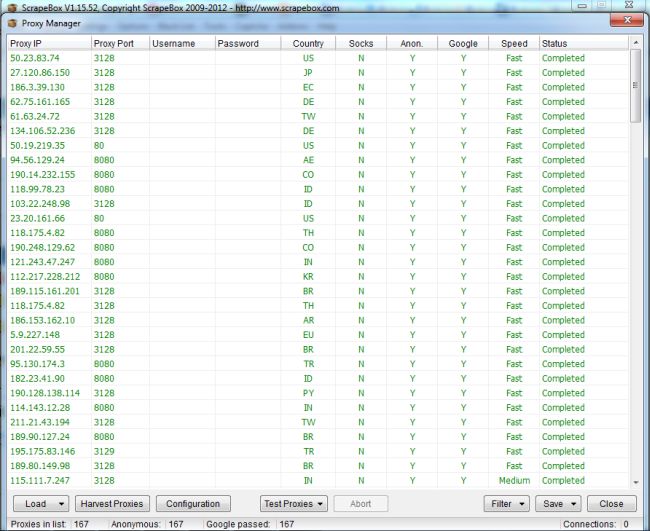This screenshot has width=650, height=531.
Task: Select proxy row 115.111.7.247
Action: coord(318,480)
